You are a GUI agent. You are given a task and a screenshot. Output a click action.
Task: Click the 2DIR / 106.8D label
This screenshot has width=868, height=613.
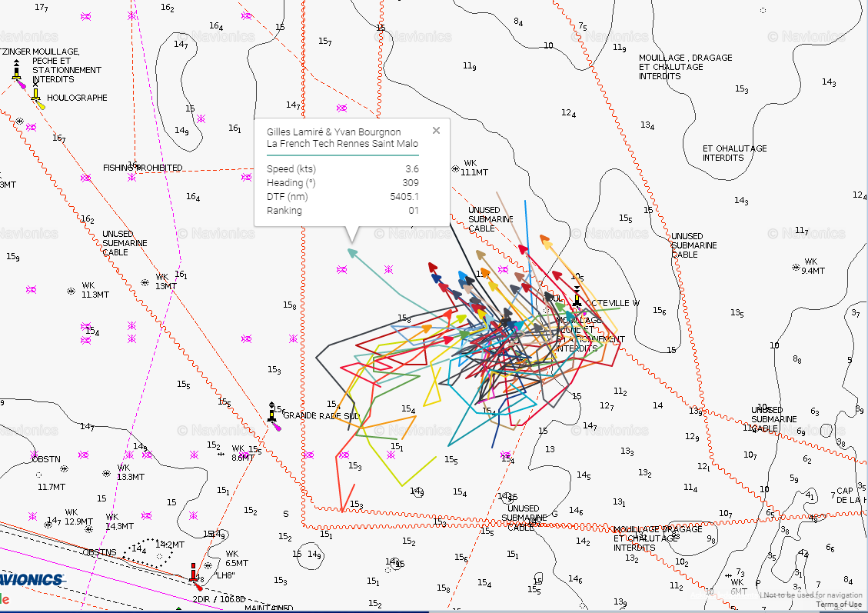click(x=219, y=599)
